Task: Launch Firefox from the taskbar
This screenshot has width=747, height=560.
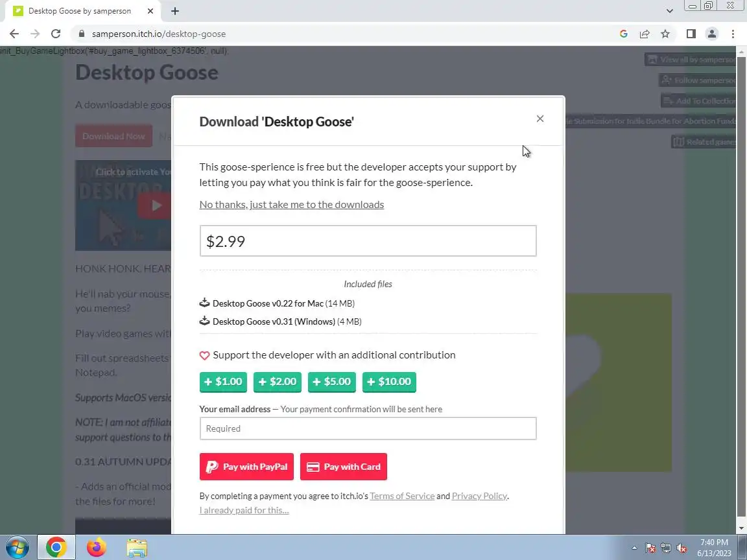Action: [x=97, y=548]
